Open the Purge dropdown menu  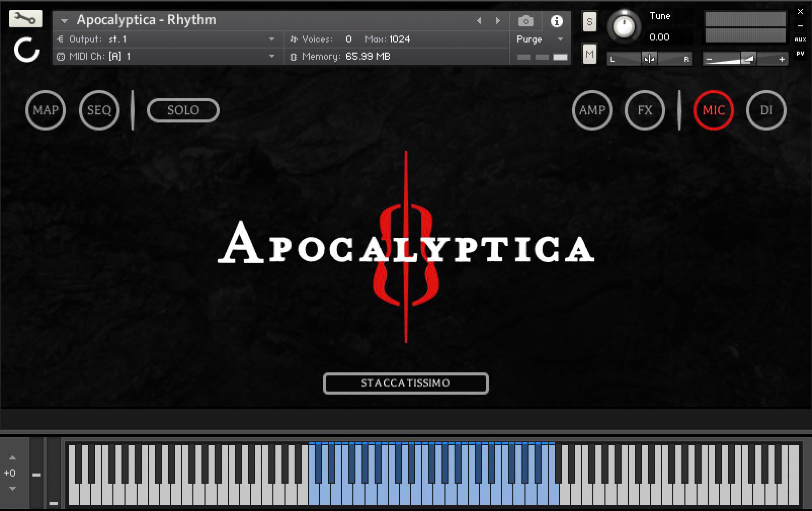(560, 39)
